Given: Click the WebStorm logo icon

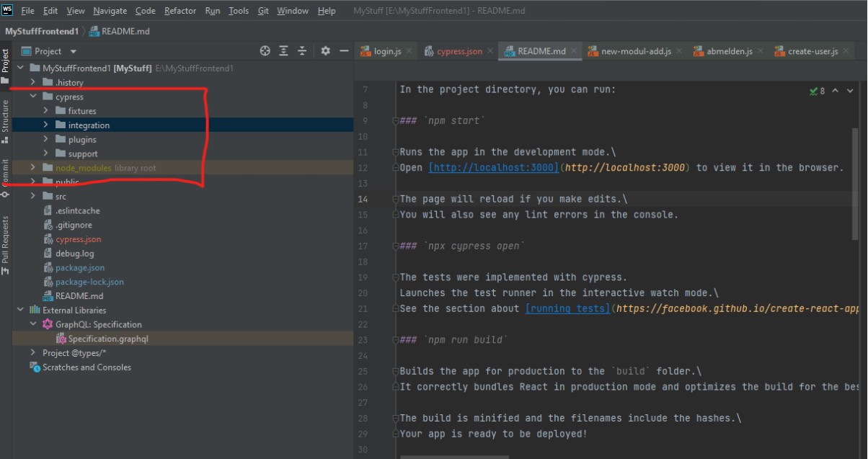Looking at the screenshot, I should pyautogui.click(x=8, y=10).
